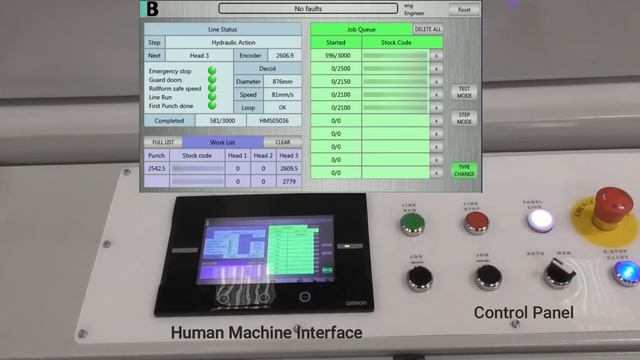Push the red LINE STOP physical button
The width and height of the screenshot is (640, 360).
[x=476, y=223]
